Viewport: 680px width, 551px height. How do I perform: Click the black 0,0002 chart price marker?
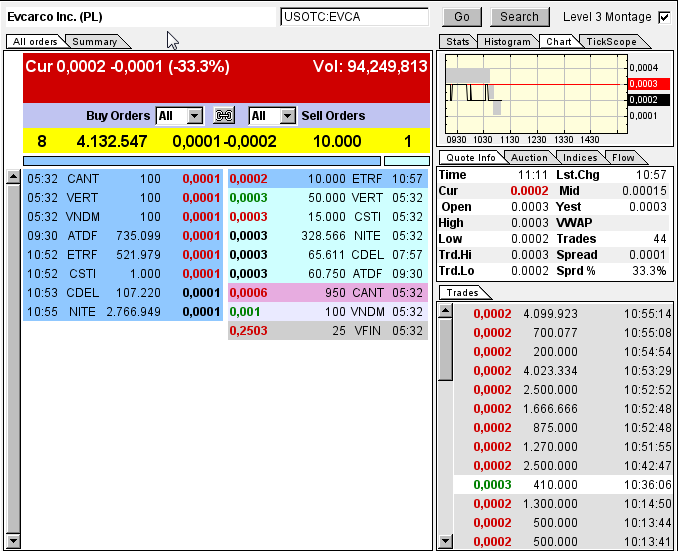pos(649,100)
